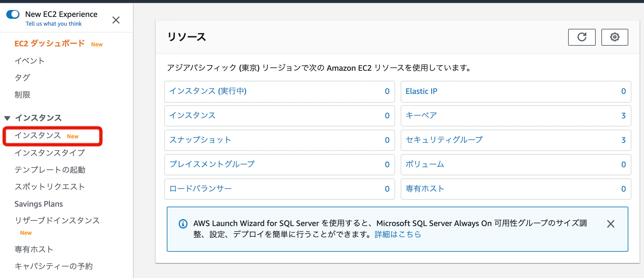644x278 pixels.
Task: Open 制限 in the sidebar
Action: 22,95
